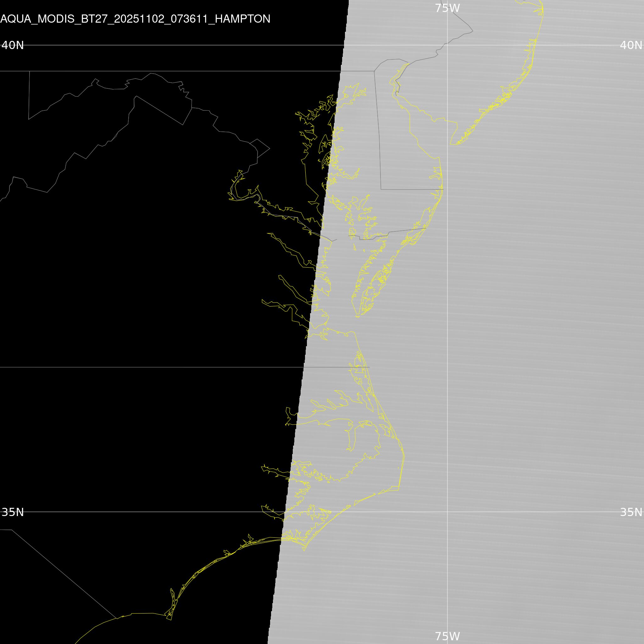Click the black no-data region in Virginia
This screenshot has width=644, height=644.
167,267
